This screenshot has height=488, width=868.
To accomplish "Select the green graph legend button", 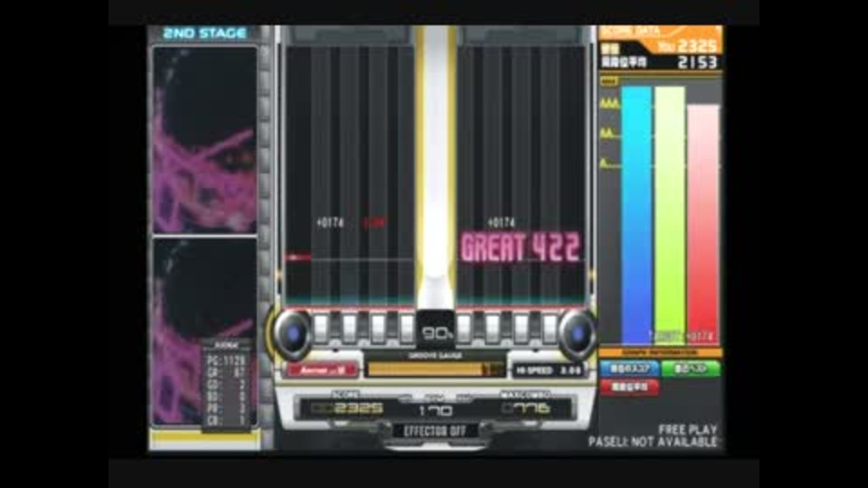I will click(691, 368).
